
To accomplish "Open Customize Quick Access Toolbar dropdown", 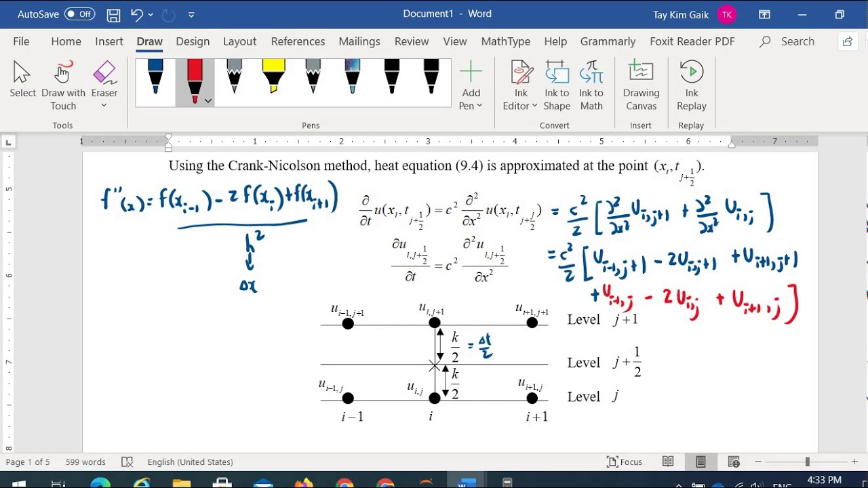I will click(x=191, y=14).
